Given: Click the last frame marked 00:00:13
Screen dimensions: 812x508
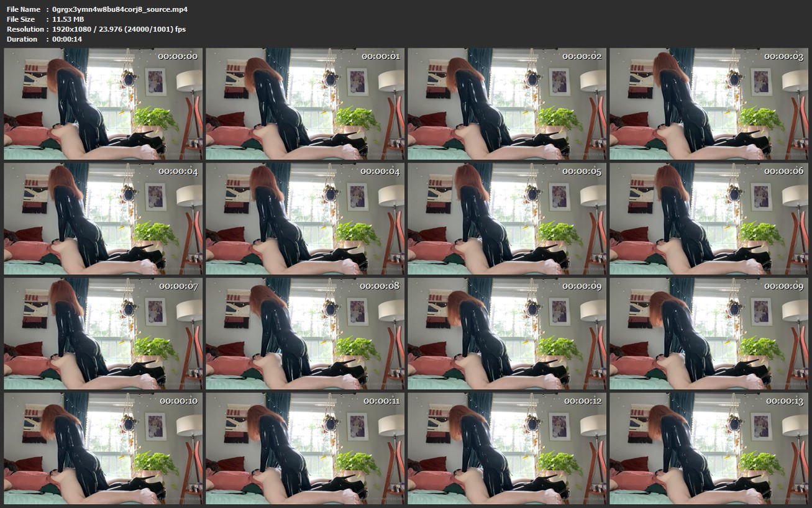Looking at the screenshot, I should (x=709, y=448).
